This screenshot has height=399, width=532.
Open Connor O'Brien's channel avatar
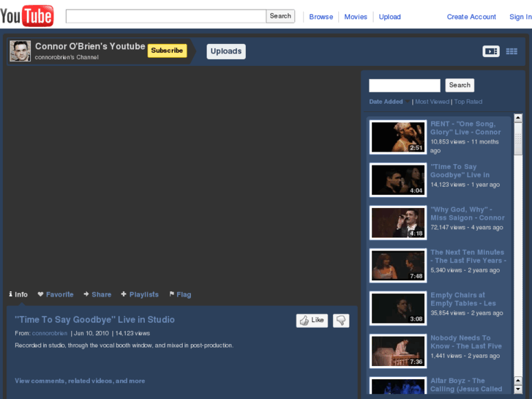click(x=20, y=51)
